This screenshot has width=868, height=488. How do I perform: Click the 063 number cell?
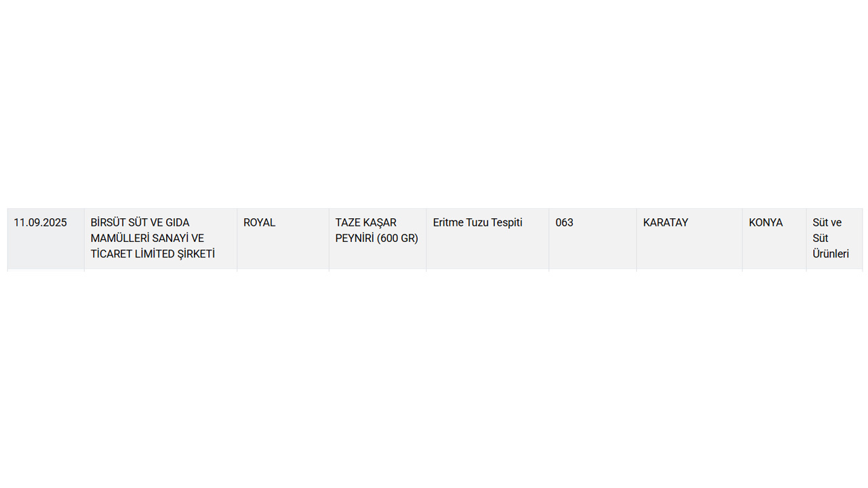[x=564, y=222]
